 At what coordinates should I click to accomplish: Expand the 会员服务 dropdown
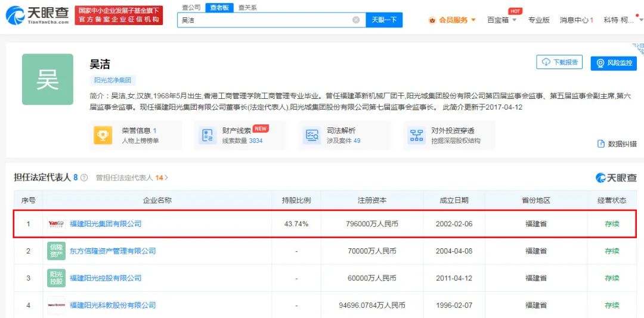[x=473, y=20]
